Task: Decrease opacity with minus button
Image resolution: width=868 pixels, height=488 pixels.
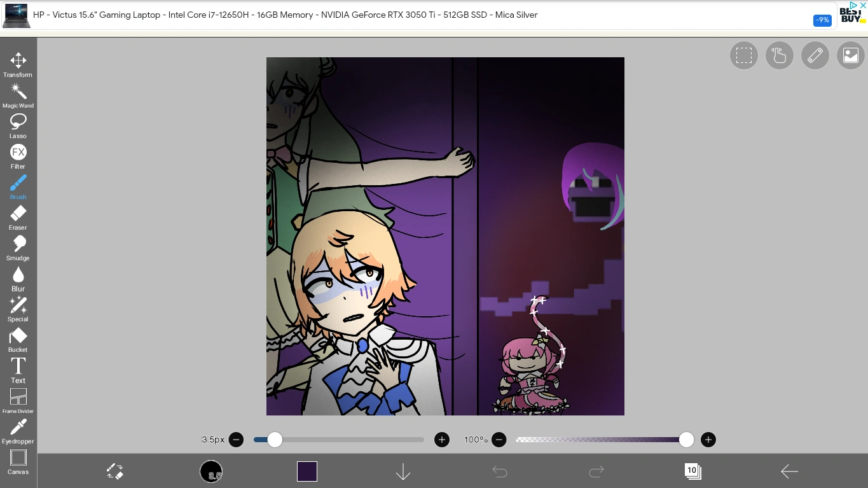Action: click(x=499, y=440)
